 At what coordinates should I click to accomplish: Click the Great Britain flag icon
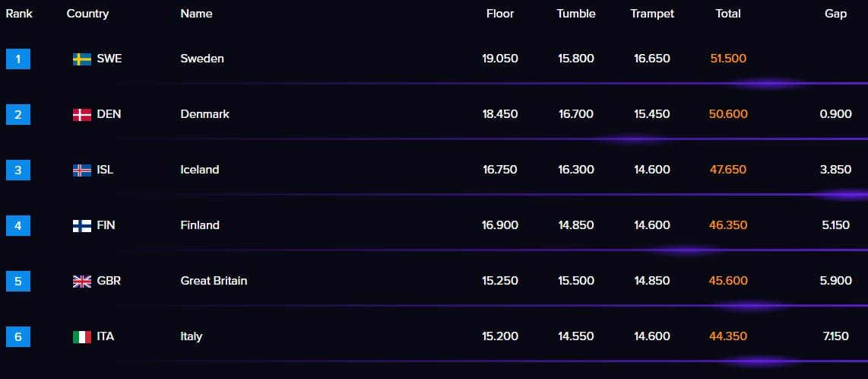click(x=82, y=282)
